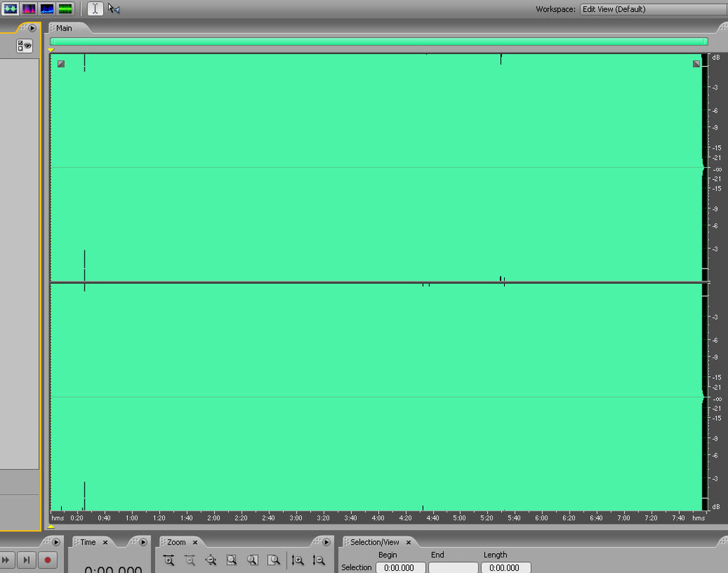Click the 4:00 mark on the time ruler
The image size is (728, 573).
(x=378, y=518)
